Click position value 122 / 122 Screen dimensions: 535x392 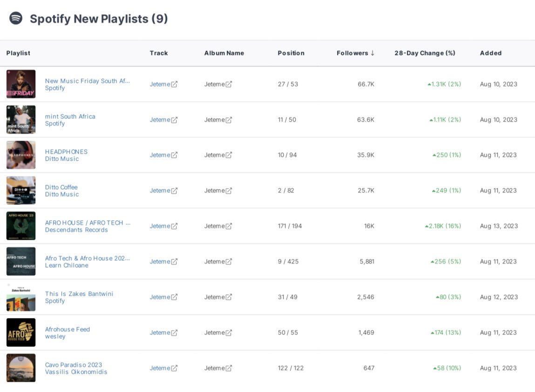coord(291,368)
